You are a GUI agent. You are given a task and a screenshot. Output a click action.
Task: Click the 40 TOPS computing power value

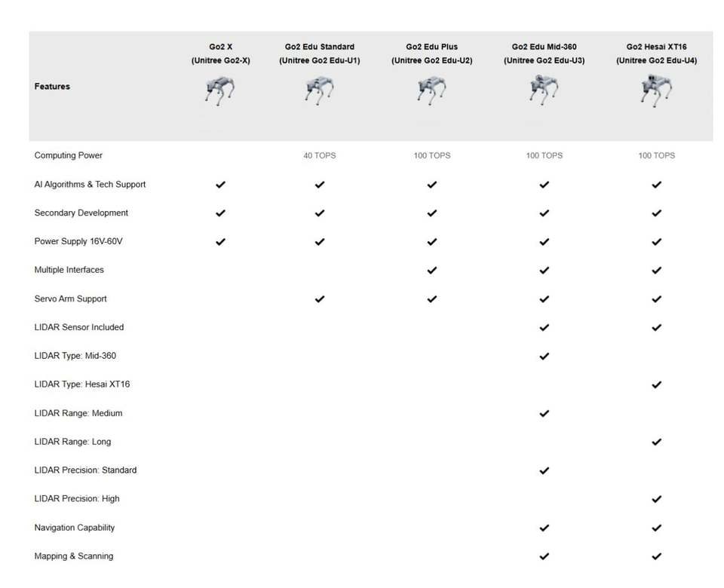(320, 155)
